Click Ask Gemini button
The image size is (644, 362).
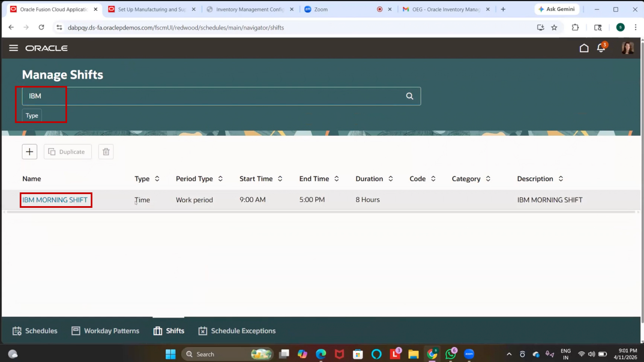556,9
